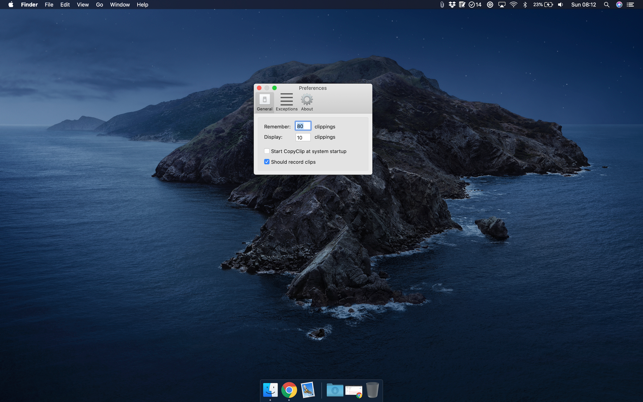
Task: Open Spotlight search in menu bar
Action: (606, 5)
